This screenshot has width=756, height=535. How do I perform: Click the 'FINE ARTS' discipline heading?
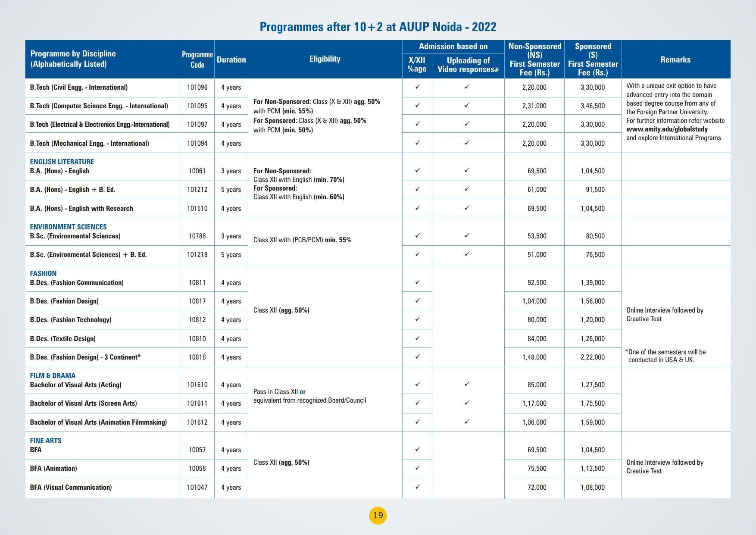[46, 441]
